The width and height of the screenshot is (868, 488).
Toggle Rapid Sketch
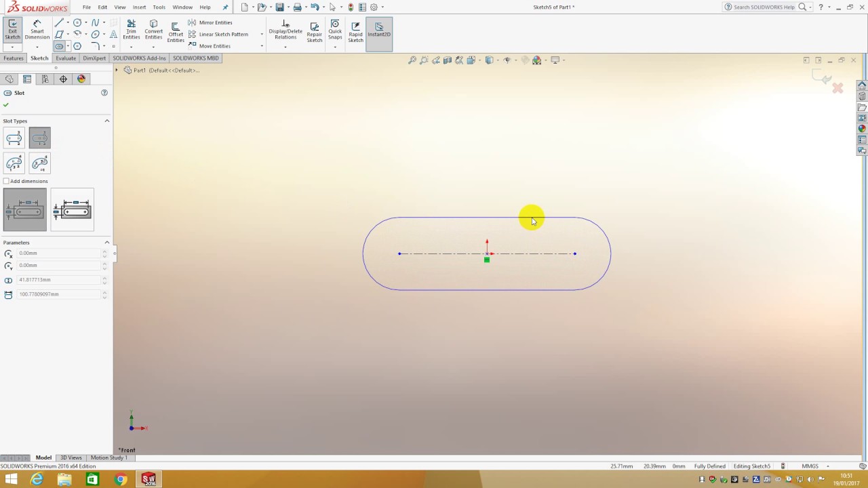[x=356, y=31]
